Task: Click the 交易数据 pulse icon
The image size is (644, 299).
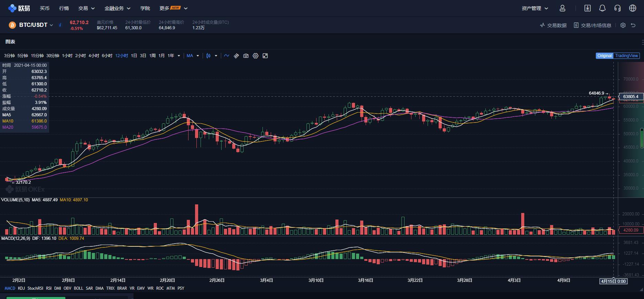Action: coord(543,25)
